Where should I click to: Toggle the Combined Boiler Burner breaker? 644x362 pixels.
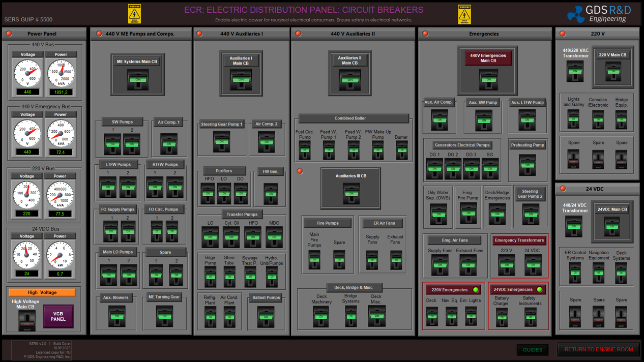coord(401,150)
